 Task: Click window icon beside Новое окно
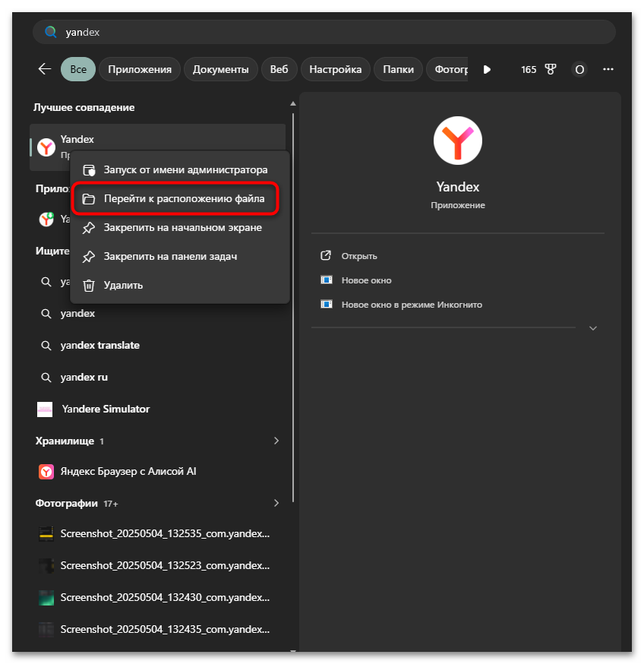click(x=326, y=280)
